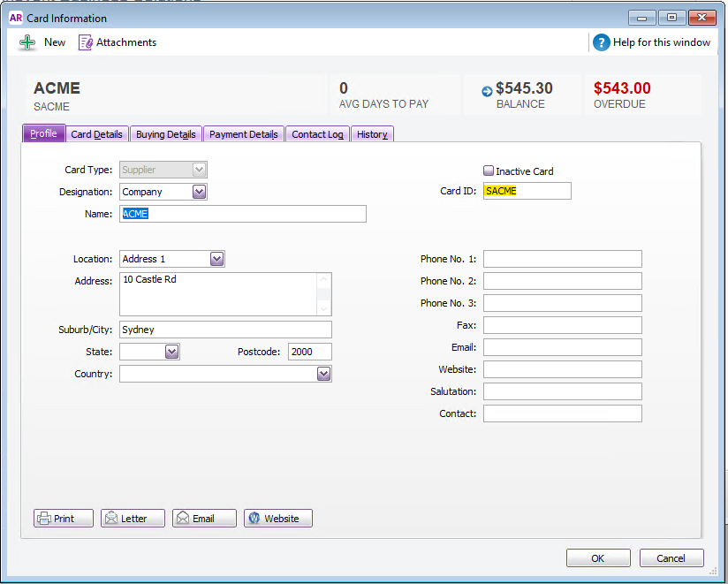728x584 pixels.
Task: Click the Email address input field
Action: (x=563, y=347)
